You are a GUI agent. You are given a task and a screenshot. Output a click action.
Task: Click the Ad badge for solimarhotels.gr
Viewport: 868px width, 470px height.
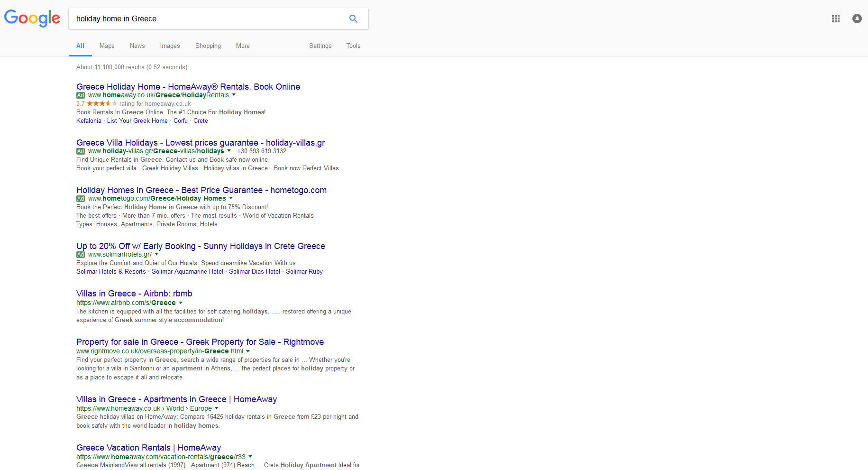(x=81, y=255)
